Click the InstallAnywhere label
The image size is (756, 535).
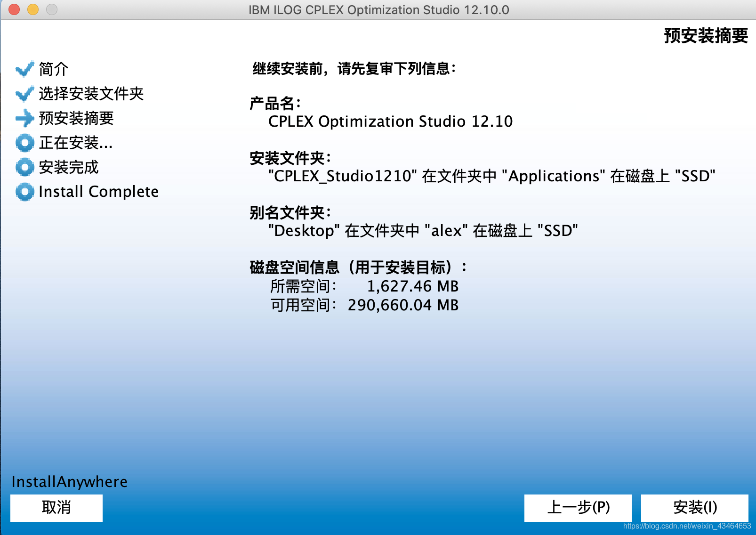70,482
